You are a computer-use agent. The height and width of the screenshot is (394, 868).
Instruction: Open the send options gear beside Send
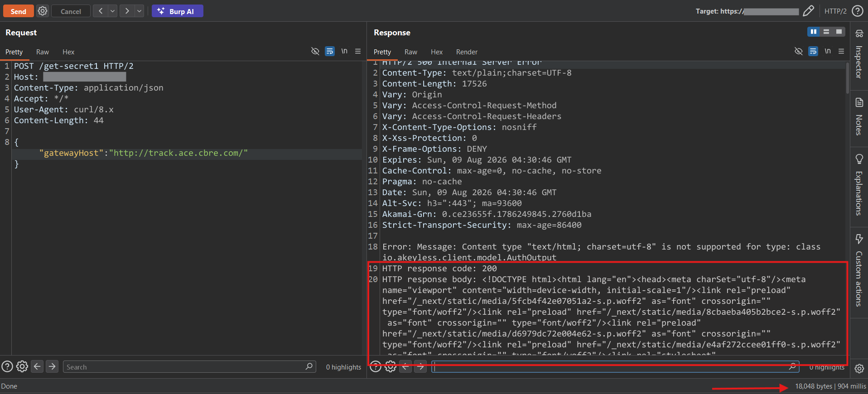coord(43,11)
